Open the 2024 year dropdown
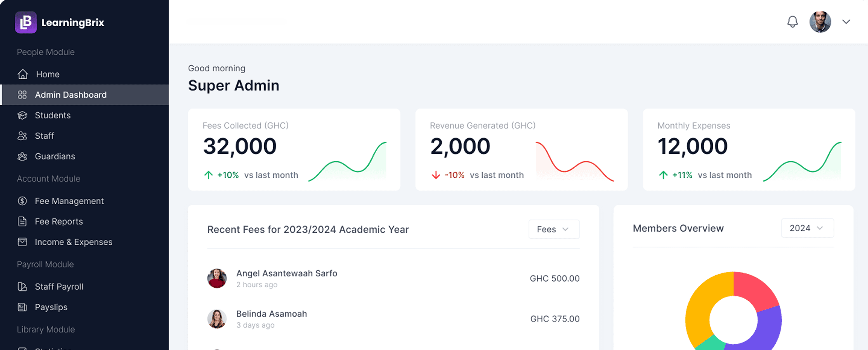This screenshot has height=350, width=868. (x=807, y=228)
